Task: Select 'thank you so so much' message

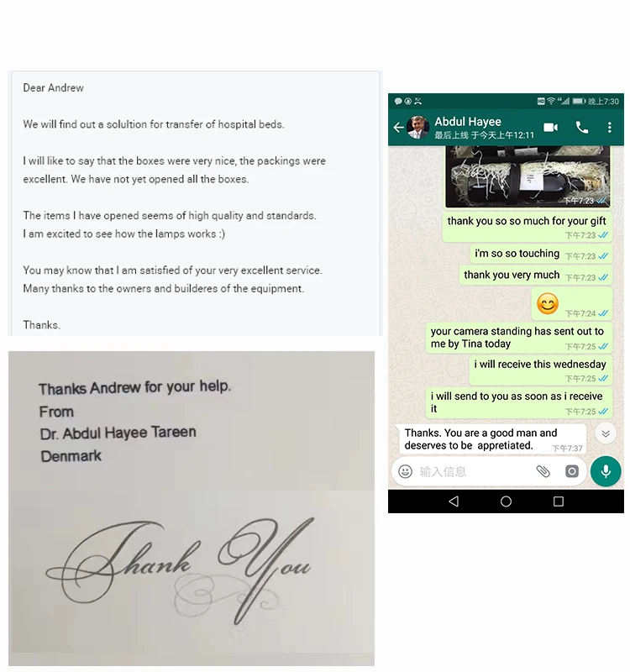Action: point(527,227)
